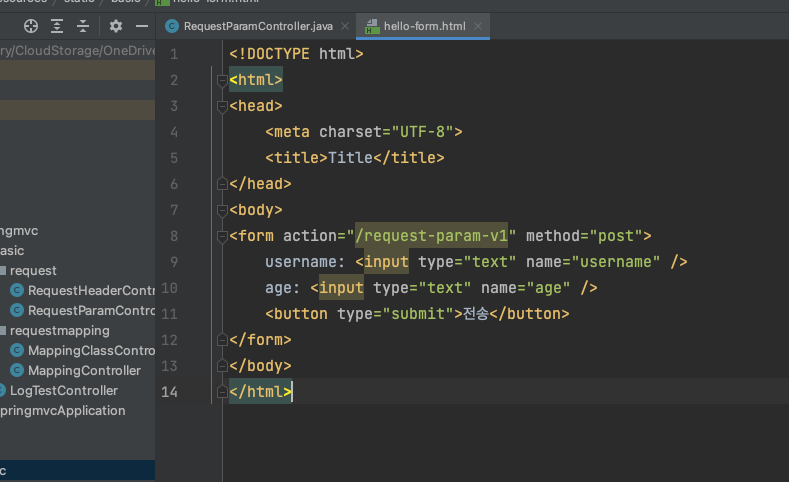Select opened file locate crosshair icon
The width and height of the screenshot is (789, 482).
(31, 26)
